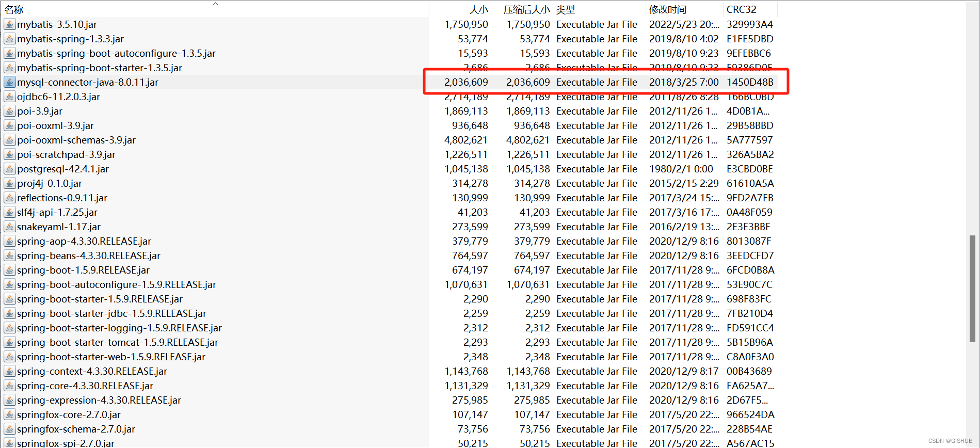The image size is (980, 448).
Task: Click the jar icon beside ojdbc6-11.2.0.3.jar
Action: coord(9,97)
